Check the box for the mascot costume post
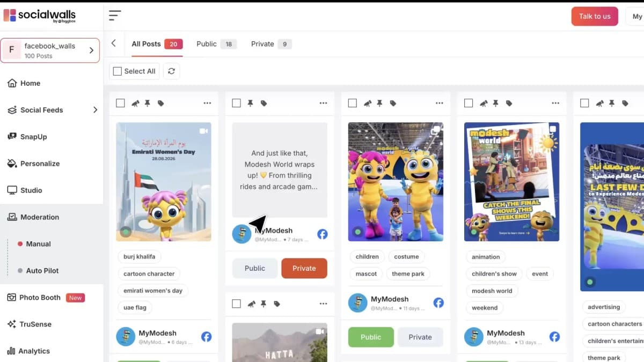This screenshot has width=644, height=362. 353,103
